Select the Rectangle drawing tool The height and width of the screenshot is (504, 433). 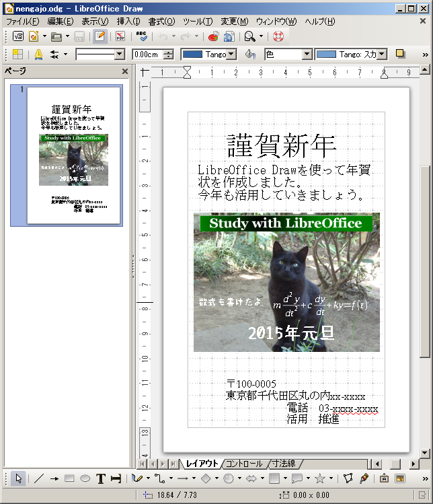(x=69, y=478)
